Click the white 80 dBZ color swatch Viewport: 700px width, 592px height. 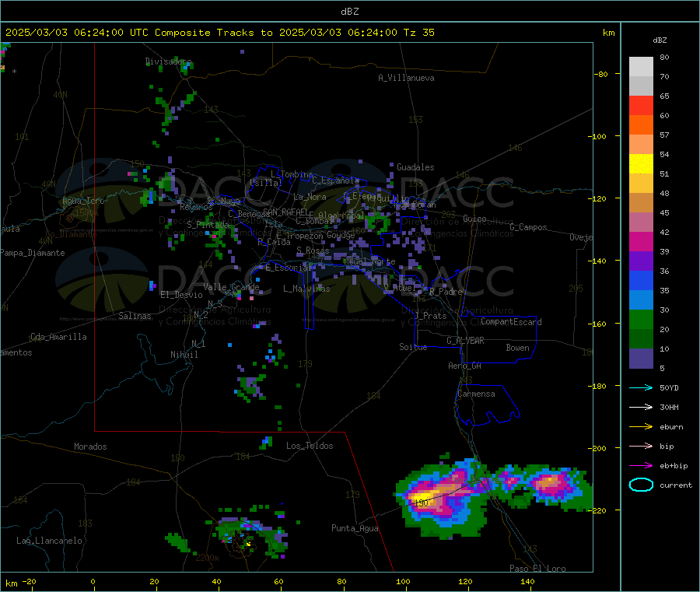click(641, 67)
